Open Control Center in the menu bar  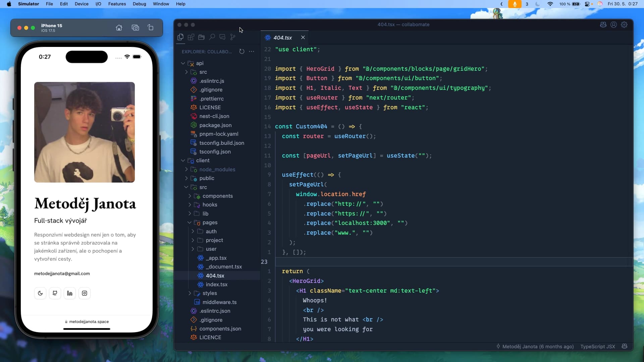(x=587, y=4)
